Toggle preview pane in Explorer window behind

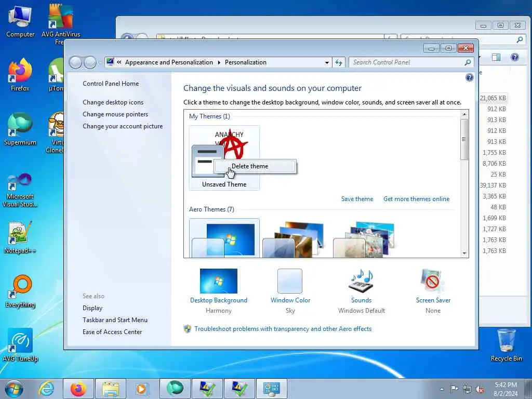pyautogui.click(x=496, y=57)
